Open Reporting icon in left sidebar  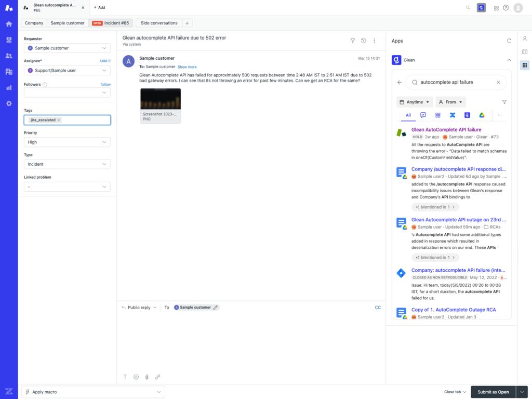point(8,87)
